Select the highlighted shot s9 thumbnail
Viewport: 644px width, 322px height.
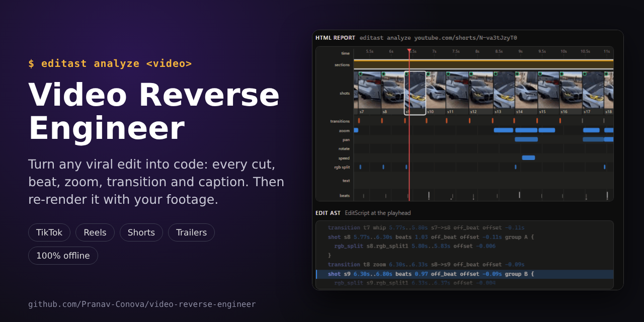click(415, 93)
